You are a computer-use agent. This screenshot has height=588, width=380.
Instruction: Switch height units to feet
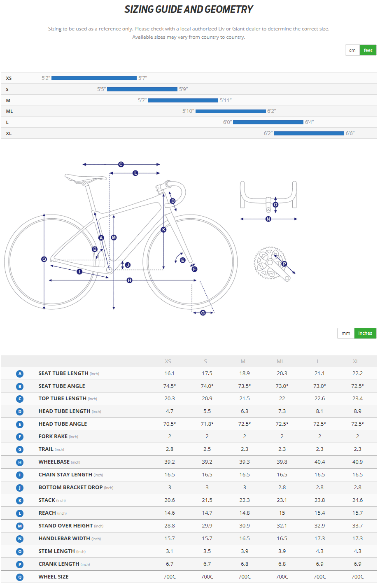368,50
